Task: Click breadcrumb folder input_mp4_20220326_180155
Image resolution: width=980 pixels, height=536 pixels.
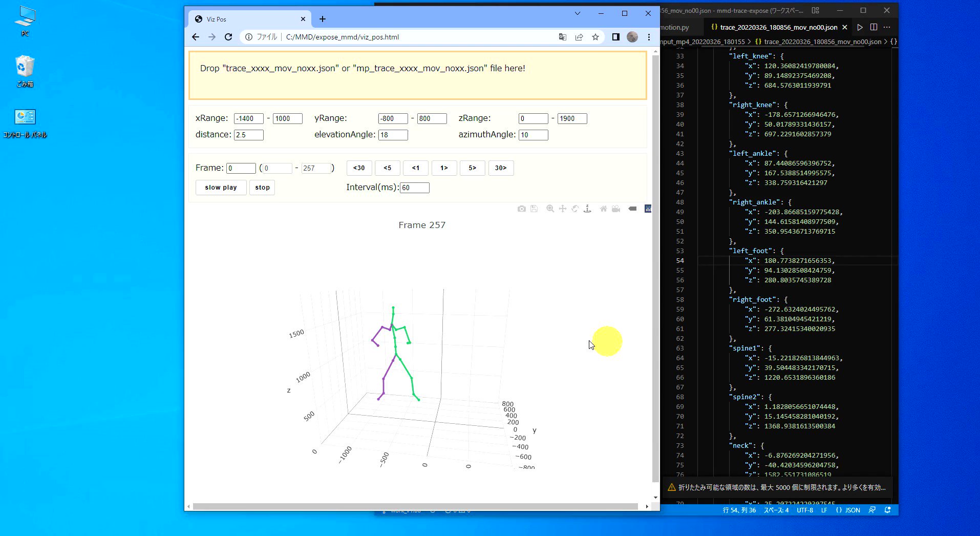Action: coord(702,42)
